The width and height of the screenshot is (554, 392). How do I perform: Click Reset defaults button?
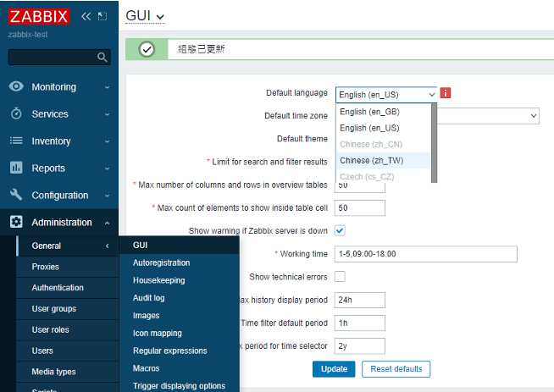(396, 369)
